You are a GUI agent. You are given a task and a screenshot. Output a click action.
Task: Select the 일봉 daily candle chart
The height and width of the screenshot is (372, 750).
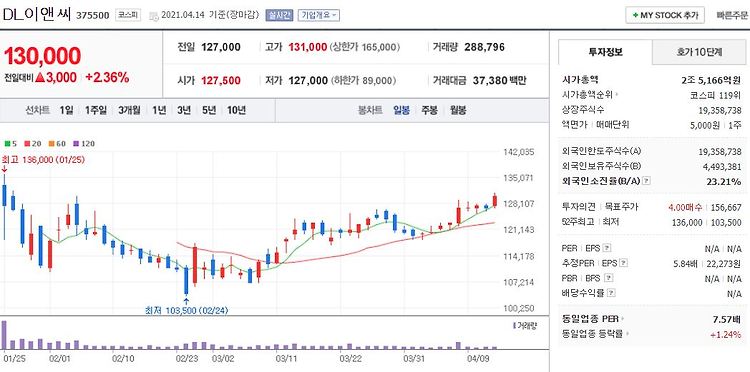coord(401,110)
